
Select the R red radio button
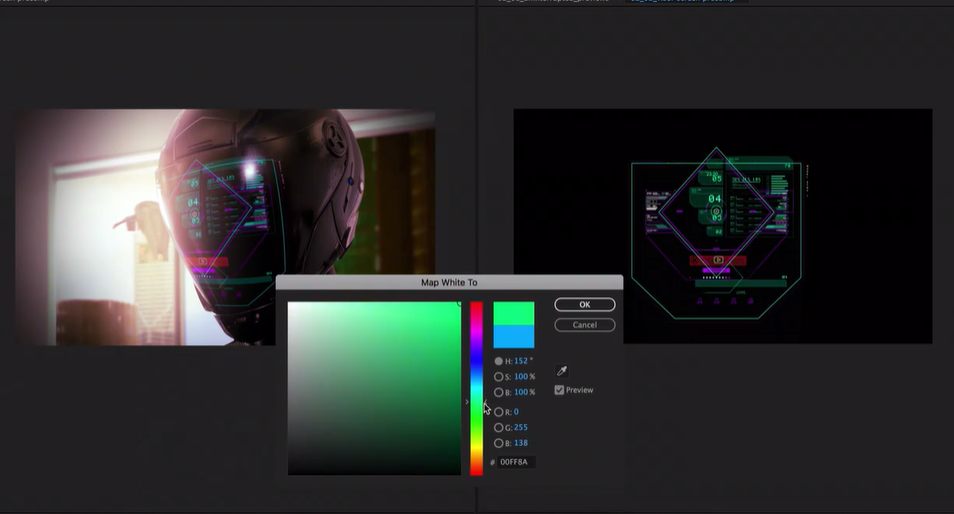click(498, 412)
